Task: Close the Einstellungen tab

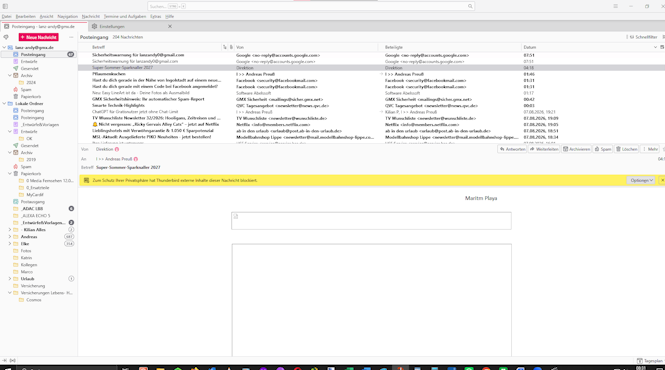Action: [x=170, y=26]
